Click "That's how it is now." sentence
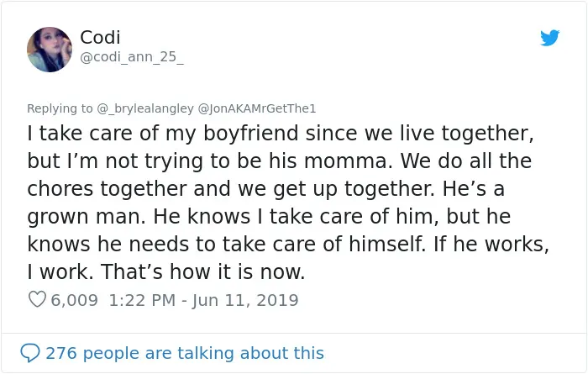 tap(202, 271)
